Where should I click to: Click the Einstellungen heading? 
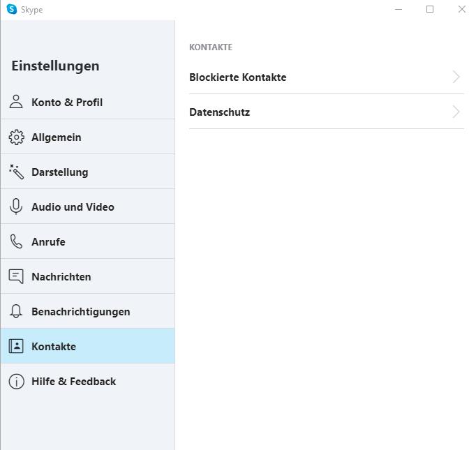(55, 66)
